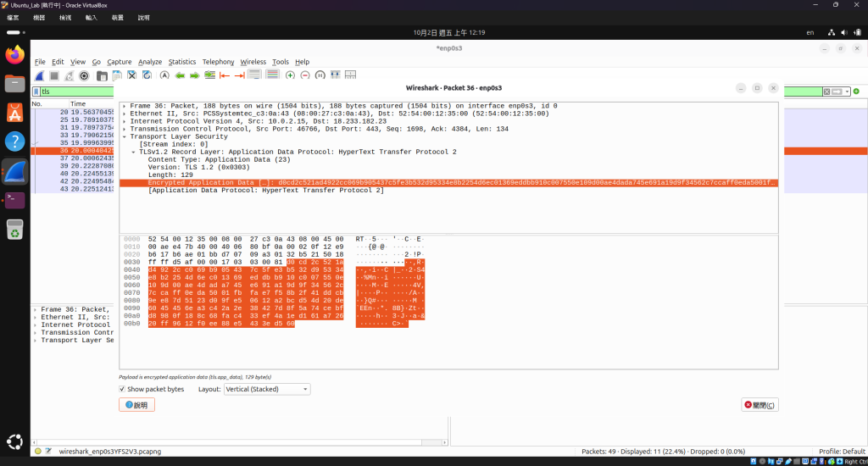Expand Frame 36 details in dialog
The width and height of the screenshot is (868, 466).
[124, 106]
